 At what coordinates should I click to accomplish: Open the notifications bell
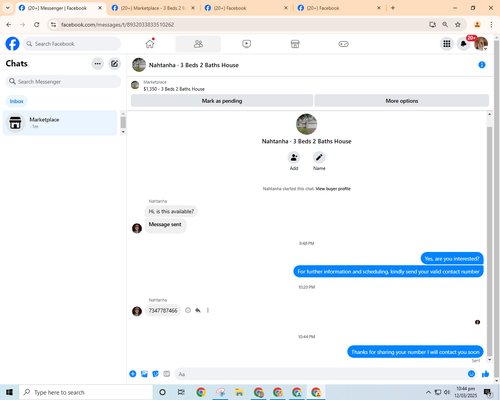(x=463, y=44)
